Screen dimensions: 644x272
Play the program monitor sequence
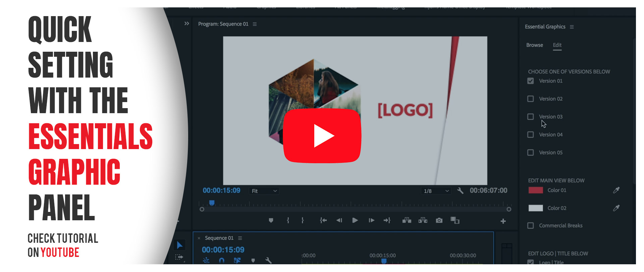coord(355,220)
